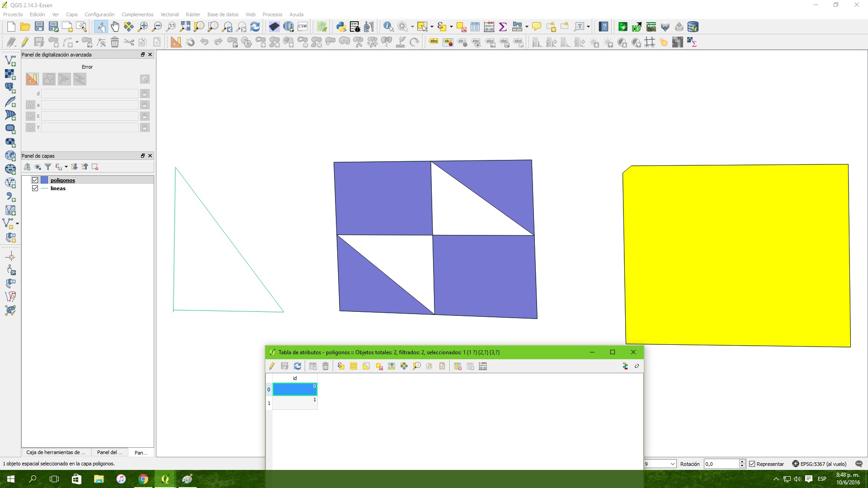Click the Undo arrow in advanced digitizing toolbar
868x488 pixels.
click(x=204, y=42)
